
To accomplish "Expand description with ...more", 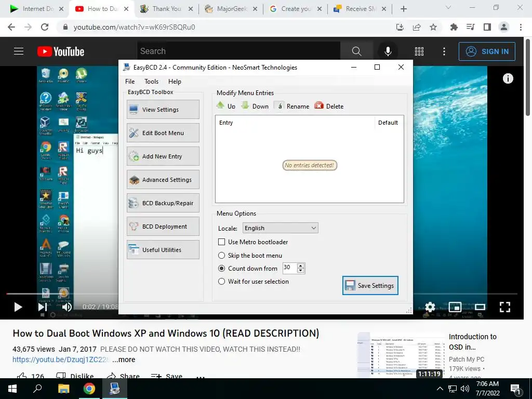I will point(124,360).
